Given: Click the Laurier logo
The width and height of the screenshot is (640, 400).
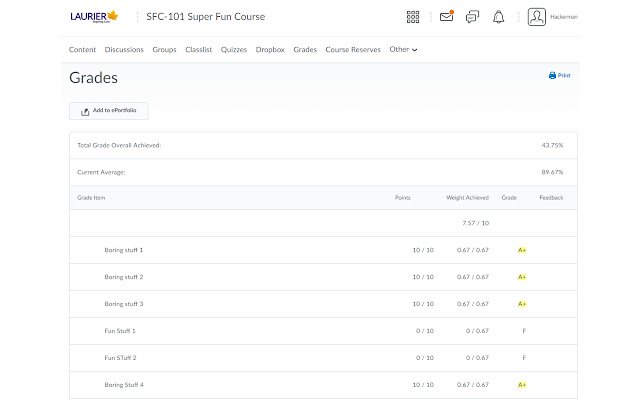Looking at the screenshot, I should pyautogui.click(x=94, y=16).
